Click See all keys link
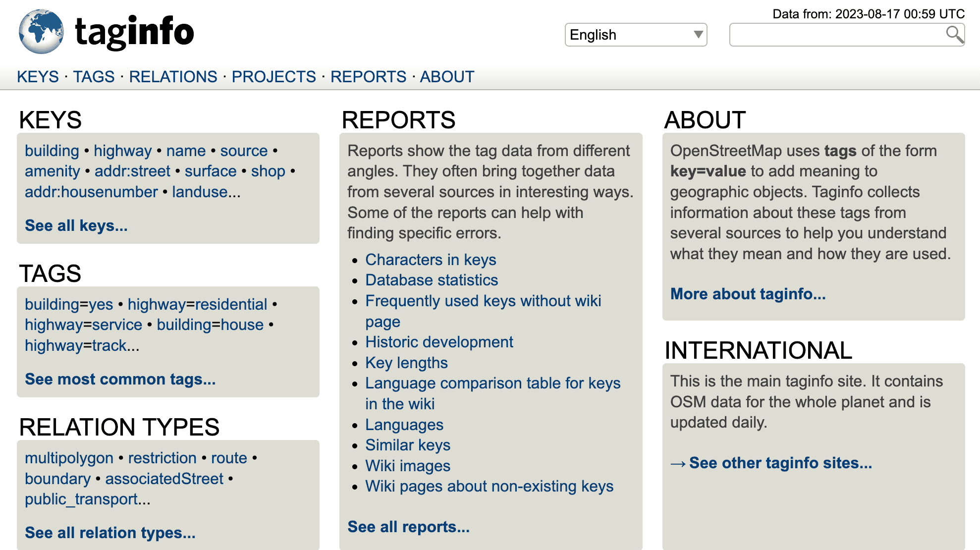Image resolution: width=980 pixels, height=550 pixels. point(76,226)
